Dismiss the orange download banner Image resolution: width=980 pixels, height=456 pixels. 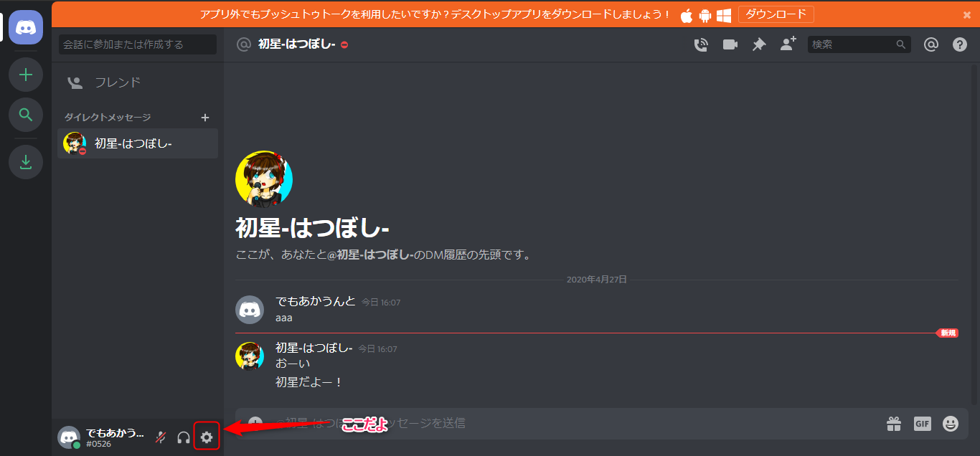click(x=966, y=15)
